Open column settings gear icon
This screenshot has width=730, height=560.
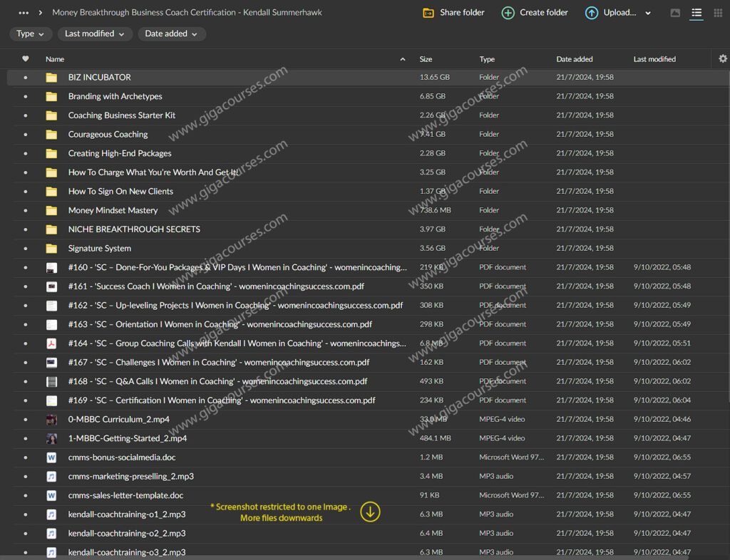[722, 59]
